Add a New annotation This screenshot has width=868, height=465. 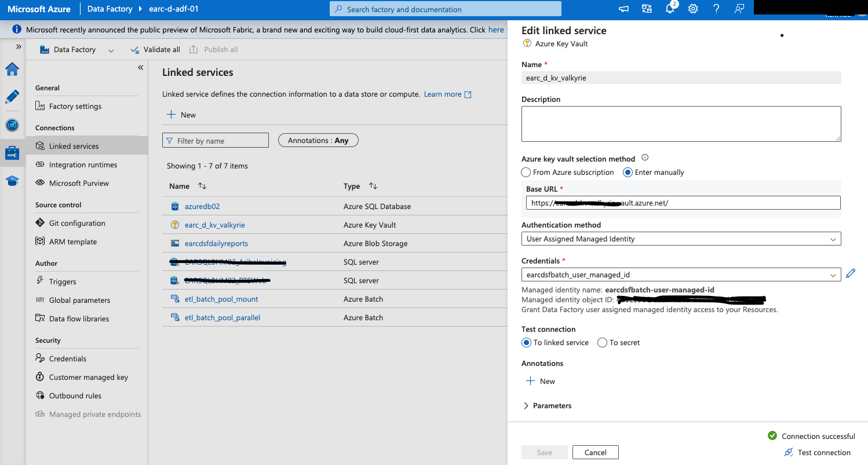[x=540, y=381]
